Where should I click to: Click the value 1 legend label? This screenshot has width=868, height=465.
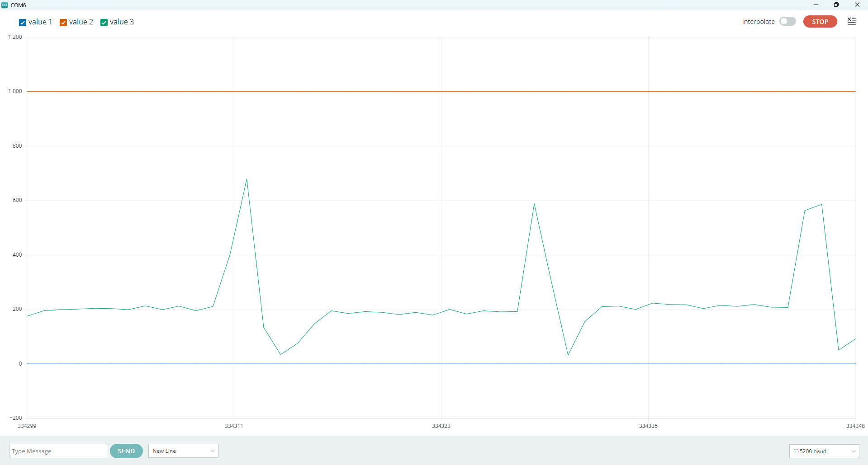click(x=40, y=22)
